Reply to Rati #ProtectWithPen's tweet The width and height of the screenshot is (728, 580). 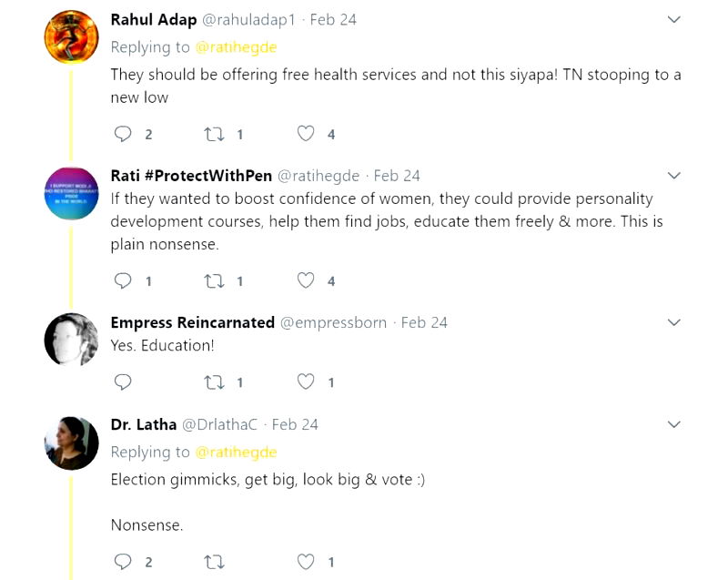click(x=123, y=280)
